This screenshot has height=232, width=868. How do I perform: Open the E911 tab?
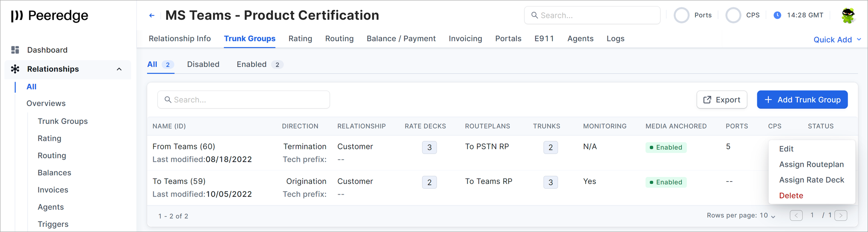[544, 39]
